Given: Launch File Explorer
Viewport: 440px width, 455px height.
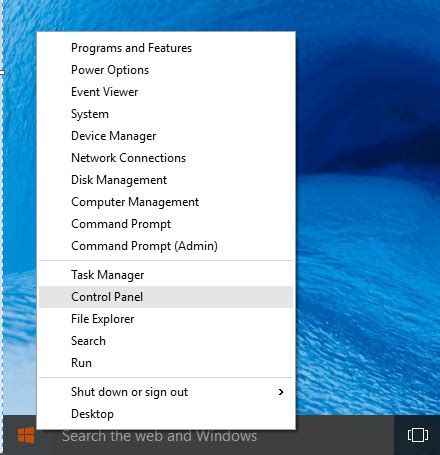Looking at the screenshot, I should coord(166,319).
